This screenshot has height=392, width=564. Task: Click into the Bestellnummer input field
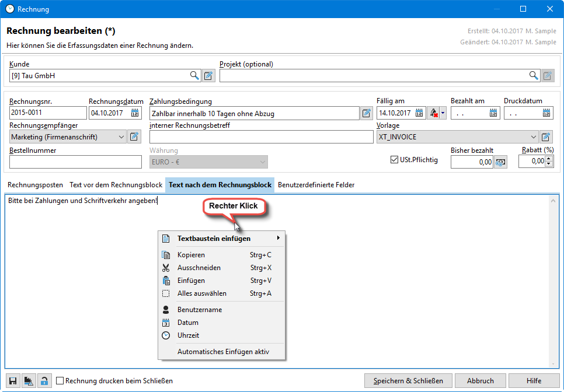point(76,162)
